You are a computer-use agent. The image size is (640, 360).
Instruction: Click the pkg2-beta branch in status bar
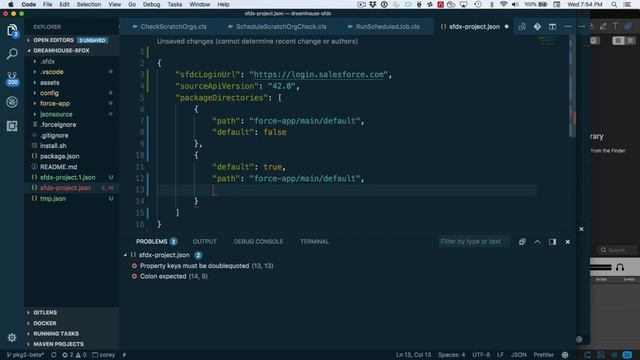pos(25,355)
